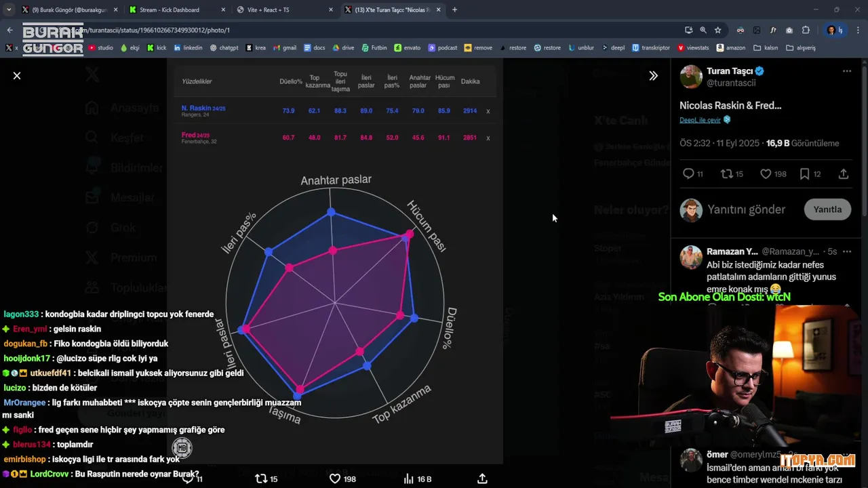Viewport: 868px width, 488px height.
Task: Click the Fred 24/25 player name
Action: [195, 135]
